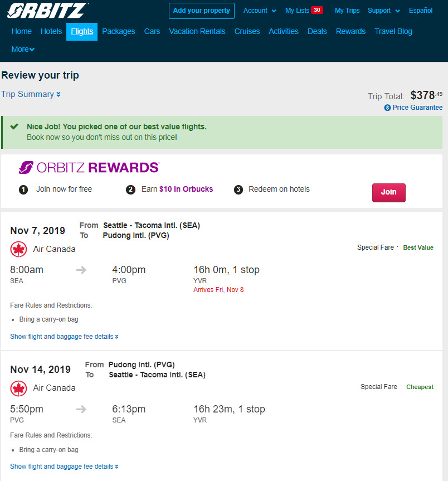Screen dimensions: 448x481
Task: Click the green checkmark in best value banner
Action: (14, 127)
